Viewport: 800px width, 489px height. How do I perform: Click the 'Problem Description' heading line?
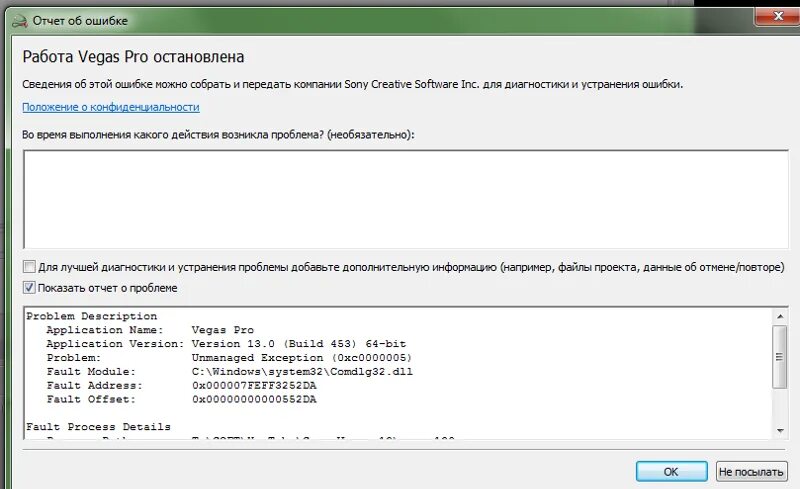(92, 316)
